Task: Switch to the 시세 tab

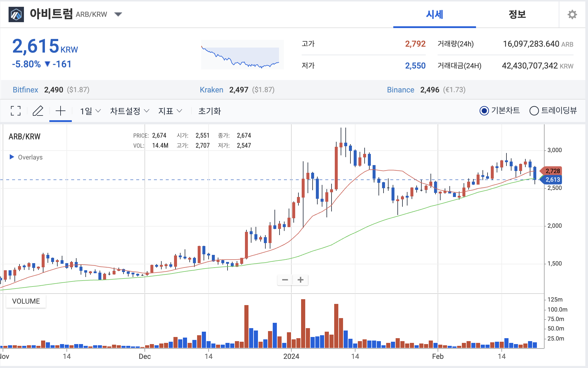Action: coord(434,14)
